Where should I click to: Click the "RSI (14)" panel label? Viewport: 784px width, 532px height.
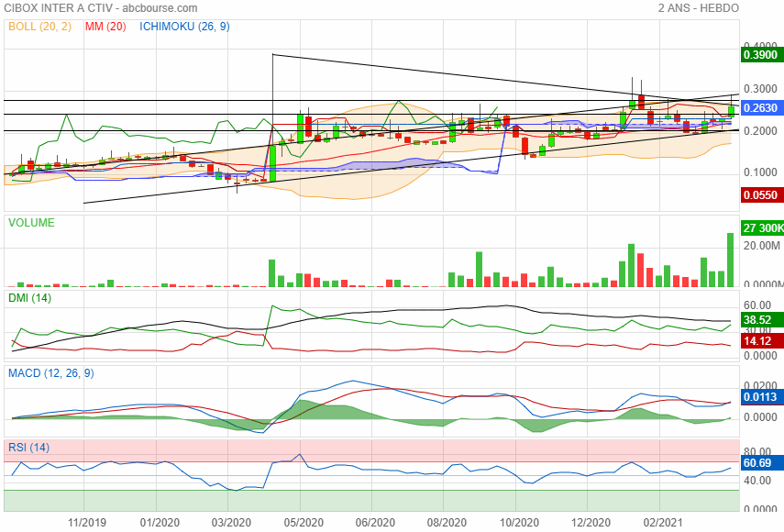click(29, 448)
